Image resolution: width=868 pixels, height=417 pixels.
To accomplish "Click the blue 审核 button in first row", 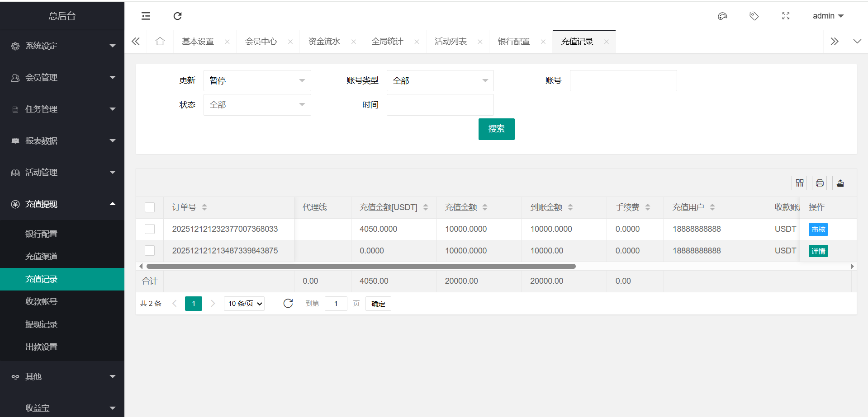I will [818, 230].
